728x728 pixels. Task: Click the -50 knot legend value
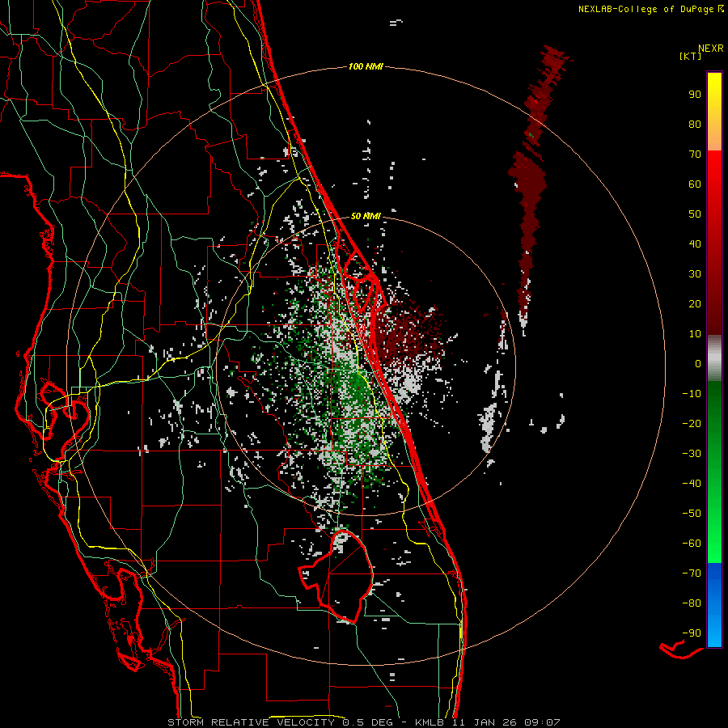point(692,514)
